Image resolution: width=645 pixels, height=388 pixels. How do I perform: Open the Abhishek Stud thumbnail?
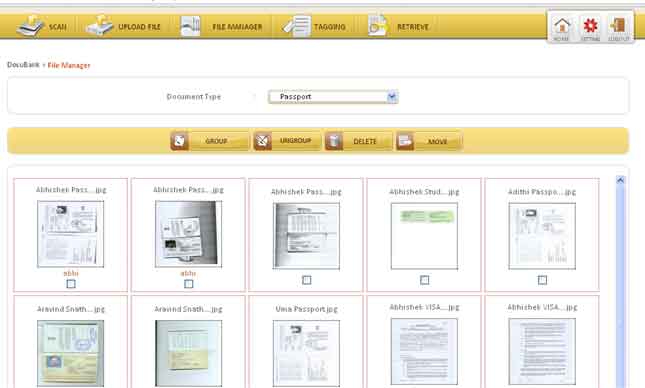click(x=424, y=236)
